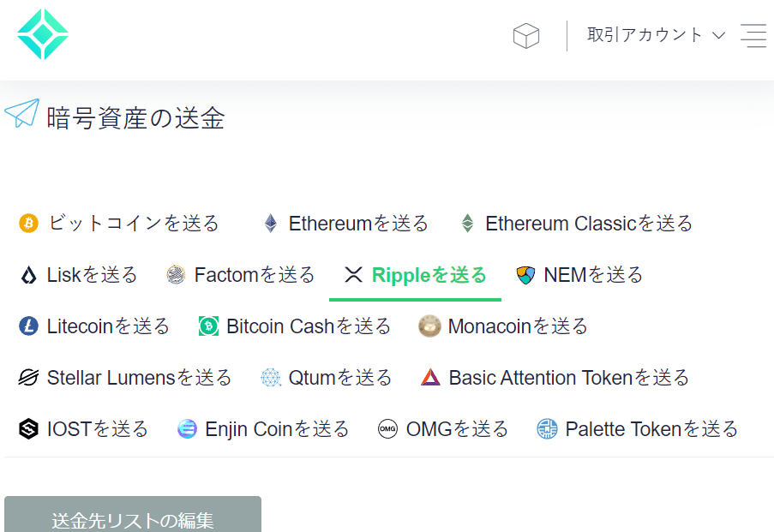Click the Coincheck diamond logo

pos(43,34)
